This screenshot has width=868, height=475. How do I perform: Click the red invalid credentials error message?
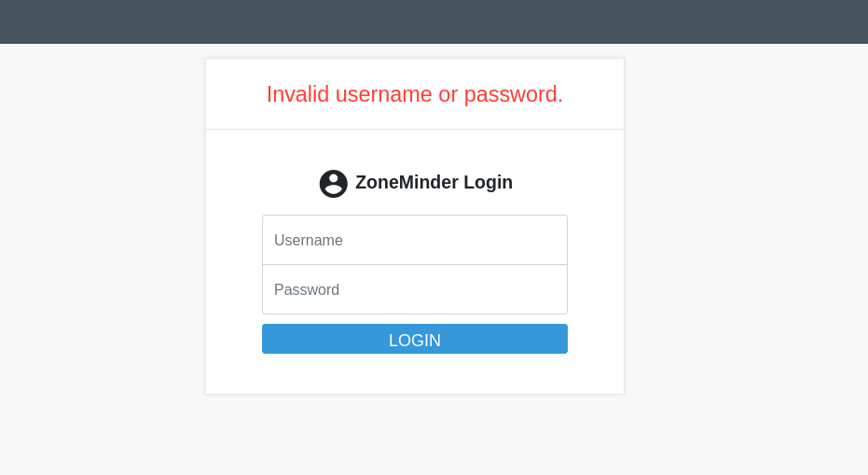(x=415, y=94)
